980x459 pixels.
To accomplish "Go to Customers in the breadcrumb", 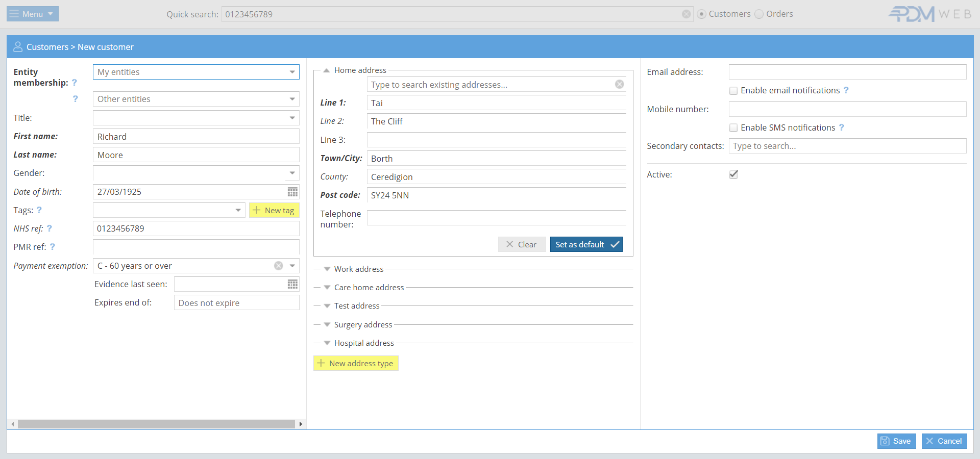I will click(x=47, y=47).
